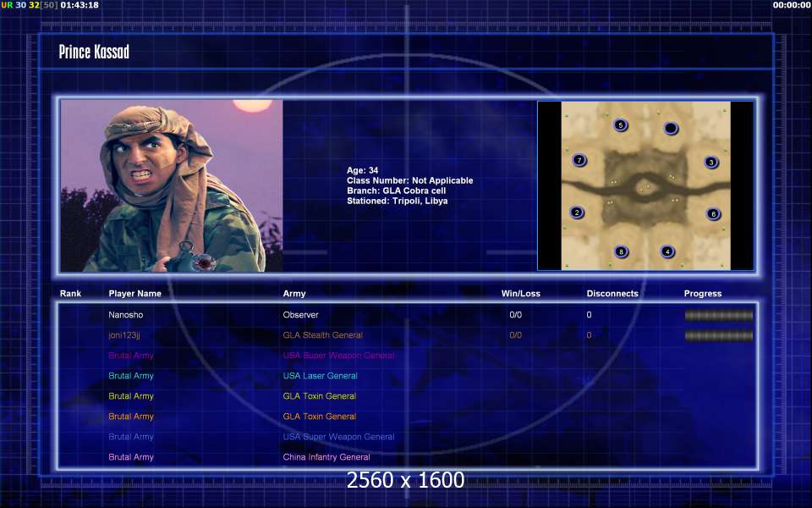Viewport: 812px width, 508px height.
Task: Click Brutal Army beside USA Laser General
Action: 131,376
